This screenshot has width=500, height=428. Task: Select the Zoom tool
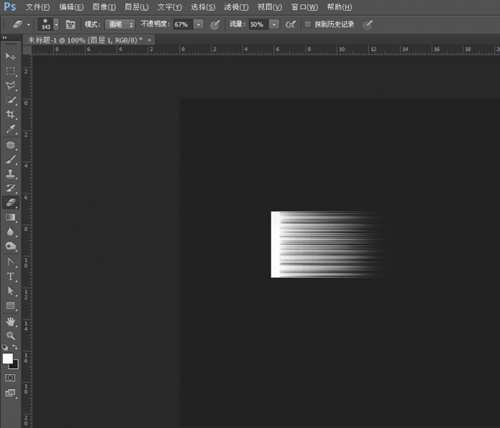[x=11, y=335]
